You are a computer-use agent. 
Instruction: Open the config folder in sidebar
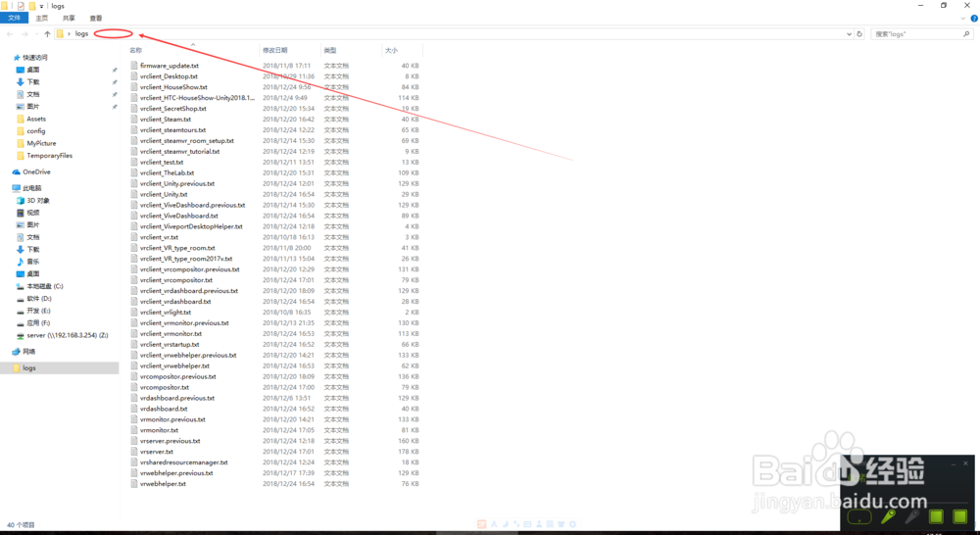point(35,131)
